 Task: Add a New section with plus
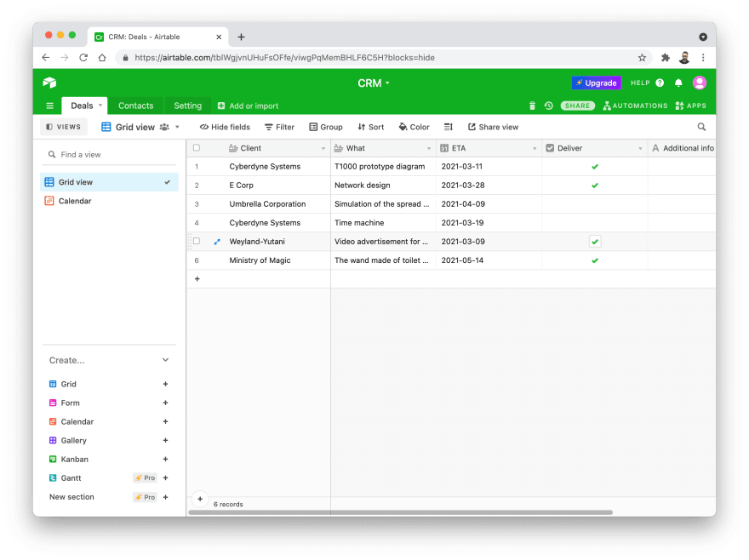pos(165,497)
